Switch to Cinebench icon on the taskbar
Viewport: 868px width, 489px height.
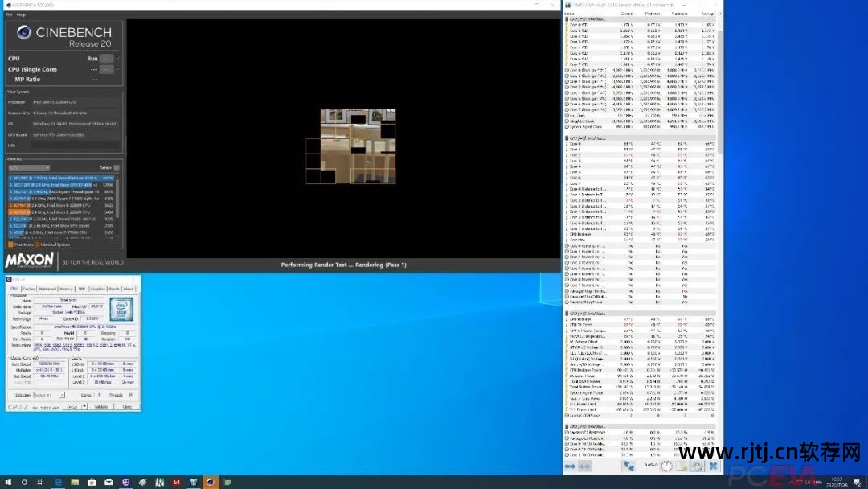pyautogui.click(x=211, y=483)
